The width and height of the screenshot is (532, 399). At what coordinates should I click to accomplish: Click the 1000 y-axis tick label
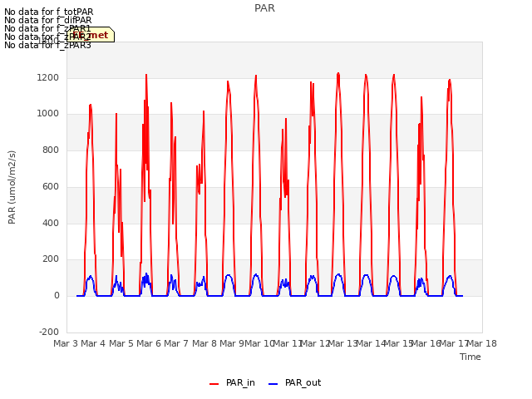point(48,114)
